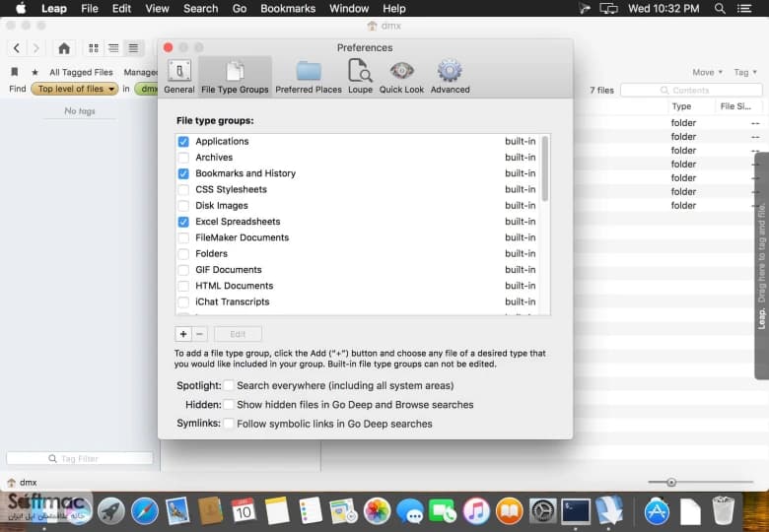769x532 pixels.
Task: Go to home folder in Leap
Action: tap(64, 48)
